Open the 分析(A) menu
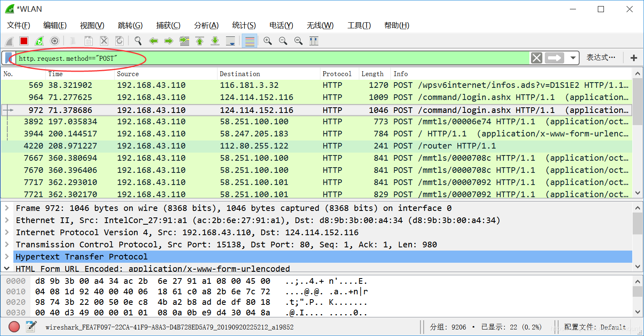644x336 pixels. pos(206,26)
